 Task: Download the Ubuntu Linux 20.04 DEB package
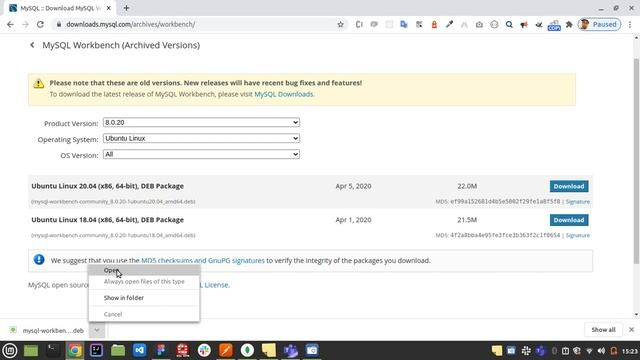pos(569,186)
